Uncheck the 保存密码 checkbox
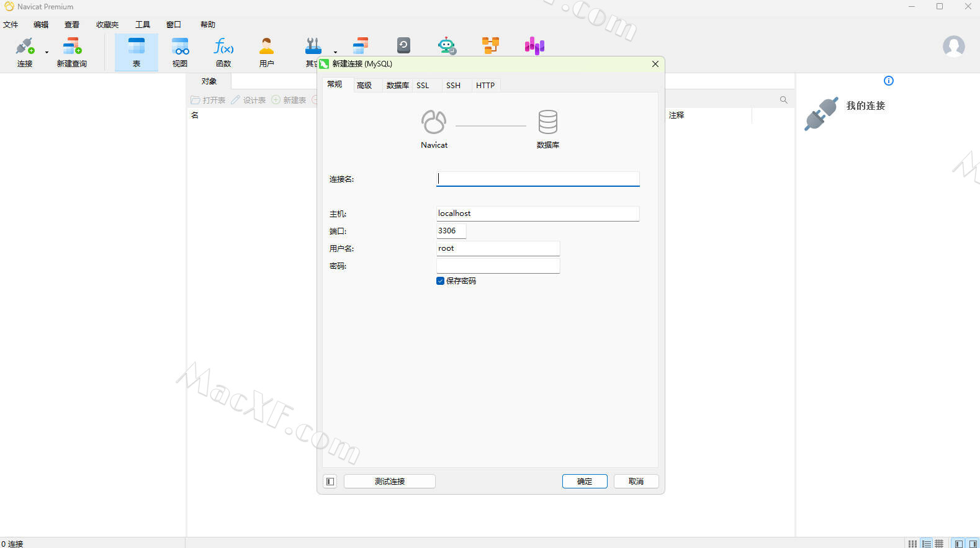Screen dimensions: 980x548 440,281
